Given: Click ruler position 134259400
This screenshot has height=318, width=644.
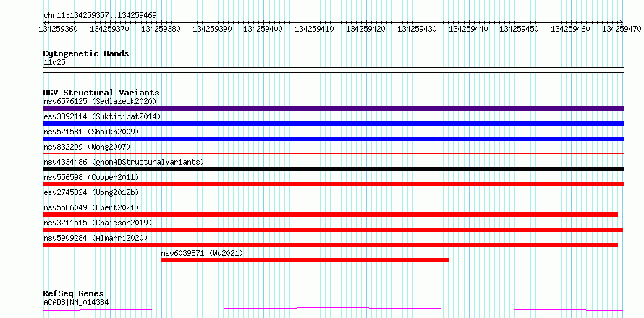Looking at the screenshot, I should tap(263, 29).
